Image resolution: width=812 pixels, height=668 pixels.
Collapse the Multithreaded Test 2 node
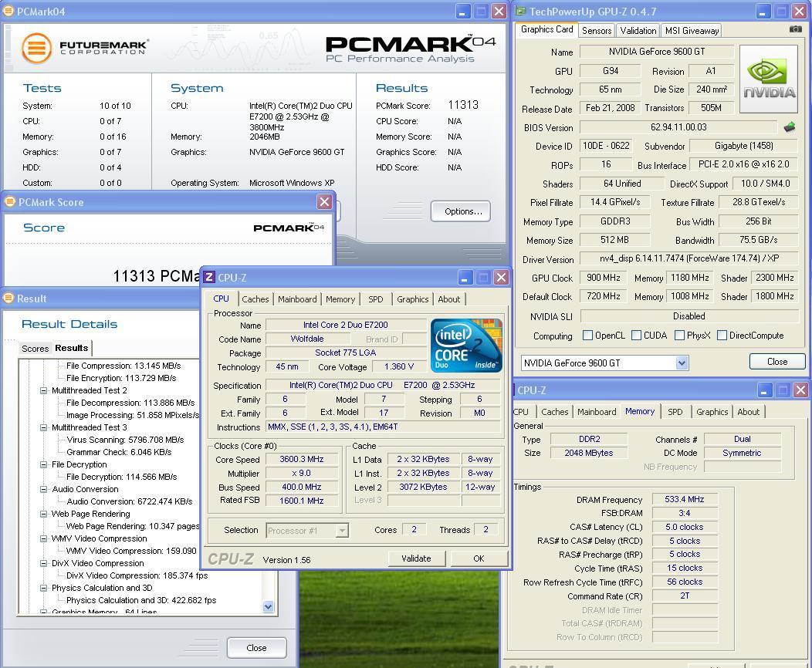click(x=44, y=390)
